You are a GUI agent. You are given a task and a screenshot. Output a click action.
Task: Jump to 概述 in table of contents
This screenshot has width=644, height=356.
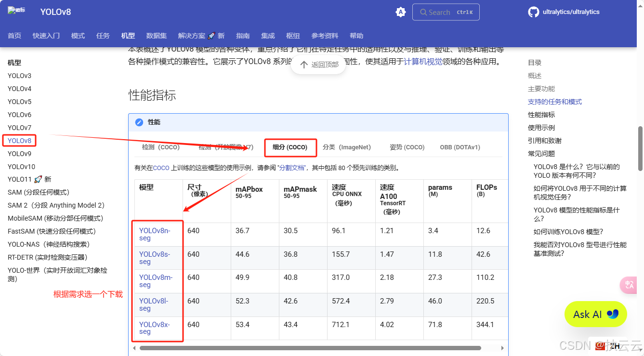point(535,76)
